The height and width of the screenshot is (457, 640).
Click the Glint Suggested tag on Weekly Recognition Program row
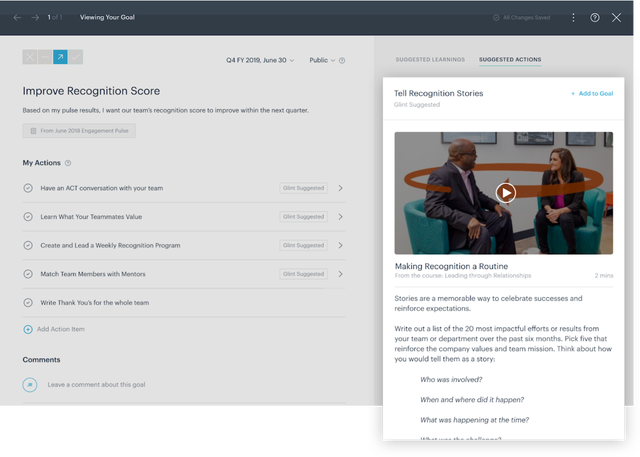click(x=303, y=245)
